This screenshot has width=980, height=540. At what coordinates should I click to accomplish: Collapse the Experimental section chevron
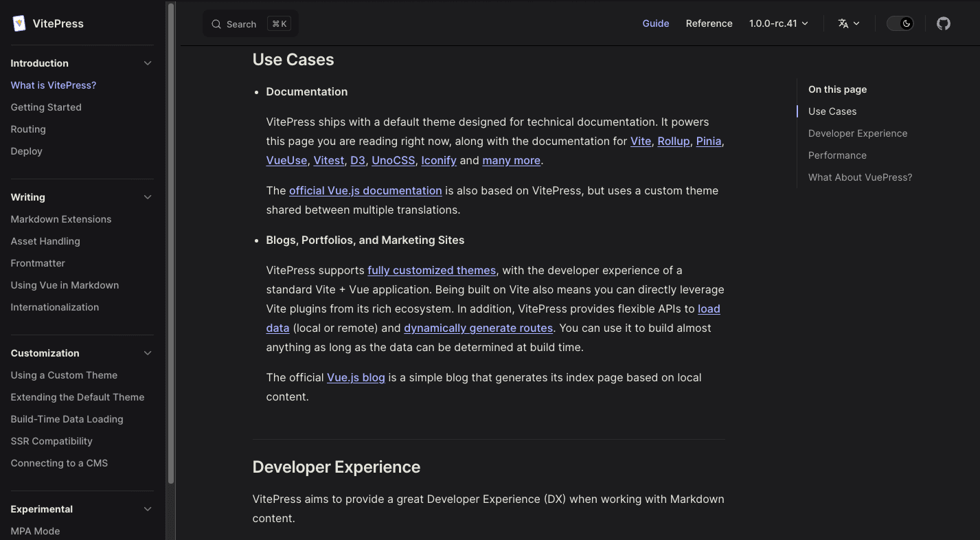coord(147,509)
